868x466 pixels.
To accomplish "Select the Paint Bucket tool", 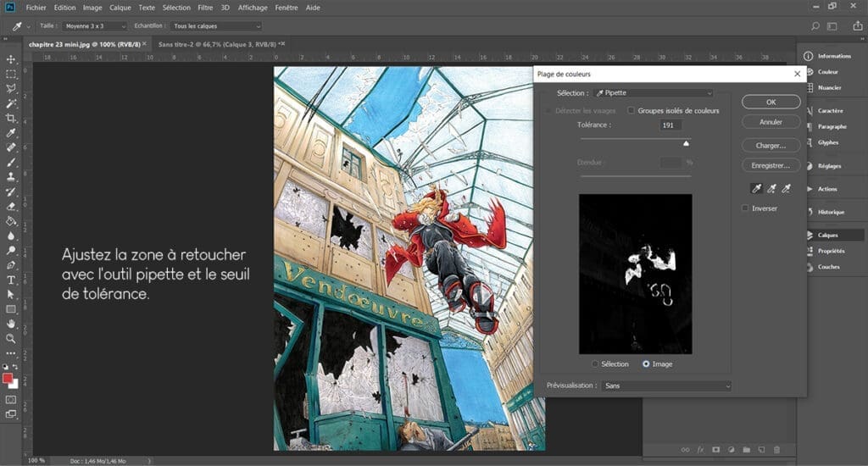I will click(x=10, y=221).
